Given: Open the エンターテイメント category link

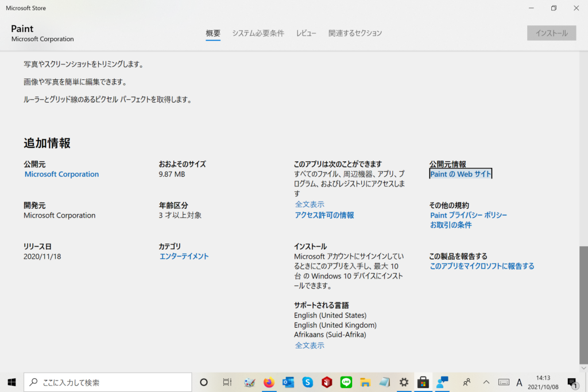Looking at the screenshot, I should pyautogui.click(x=184, y=257).
